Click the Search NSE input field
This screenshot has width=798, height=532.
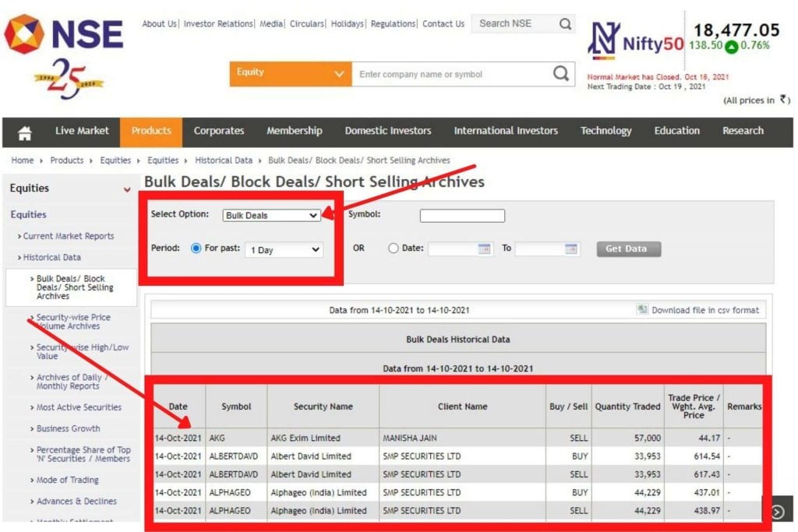tap(515, 24)
